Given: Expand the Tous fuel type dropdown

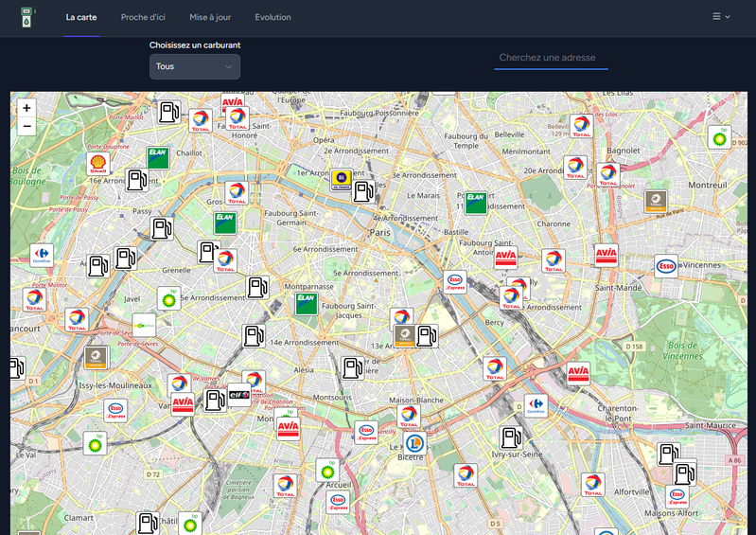Looking at the screenshot, I should (x=195, y=66).
